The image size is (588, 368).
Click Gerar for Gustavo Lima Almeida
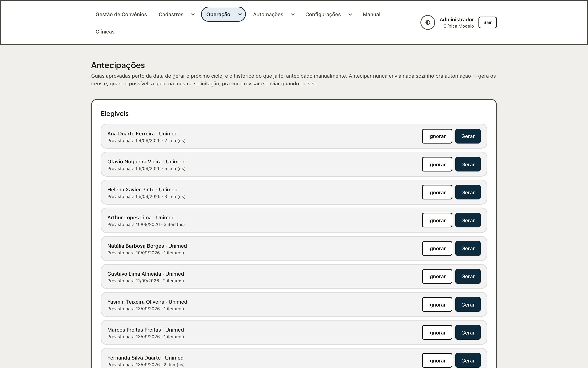tap(468, 276)
